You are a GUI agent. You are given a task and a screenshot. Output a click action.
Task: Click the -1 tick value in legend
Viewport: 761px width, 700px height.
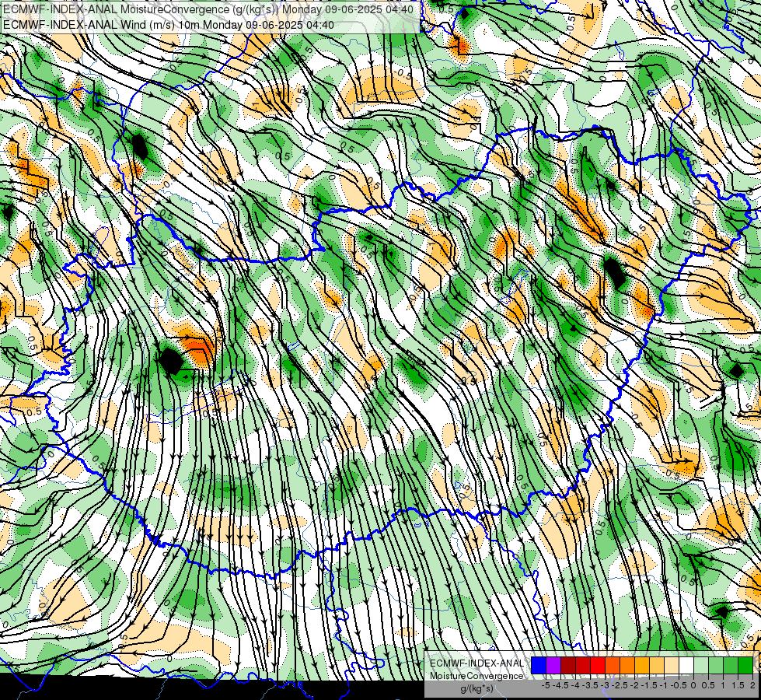[x=664, y=685]
